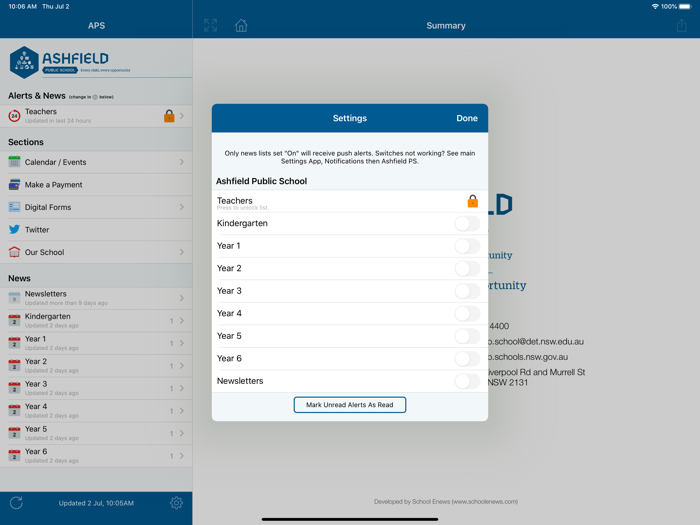Open Year 6 news row chevron
This screenshot has height=525, width=700.
coord(182,456)
